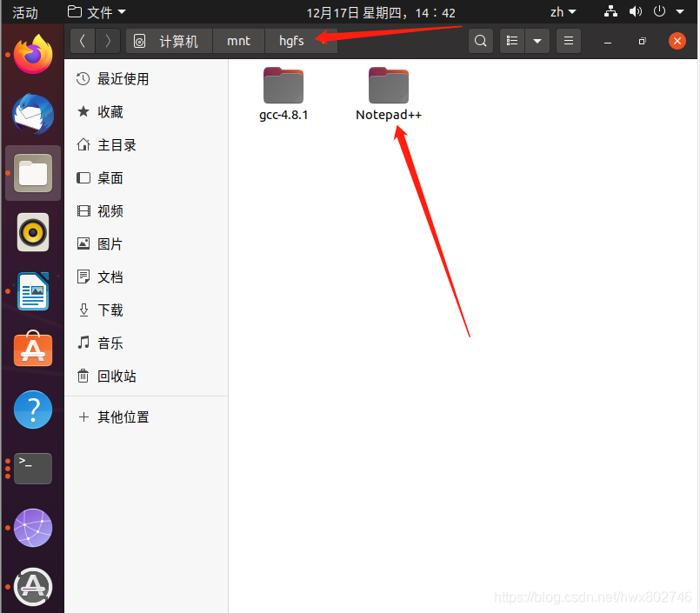Click the mnt path segment
Image resolution: width=700 pixels, height=613 pixels.
(238, 41)
